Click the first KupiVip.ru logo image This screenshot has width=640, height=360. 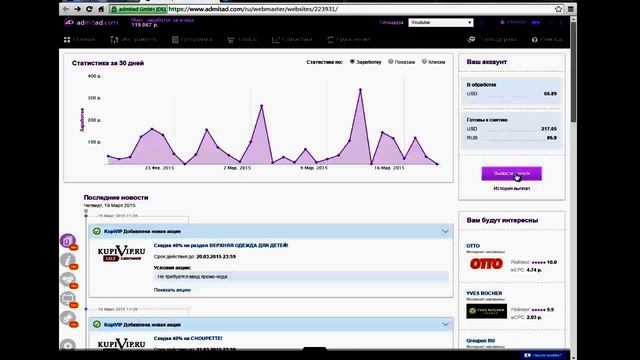(122, 253)
